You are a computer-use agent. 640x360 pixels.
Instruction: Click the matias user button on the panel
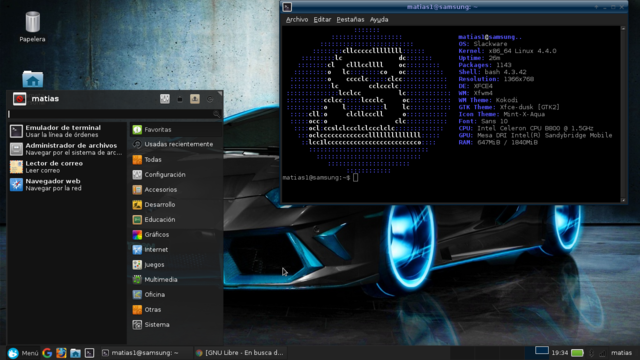pyautogui.click(x=621, y=353)
